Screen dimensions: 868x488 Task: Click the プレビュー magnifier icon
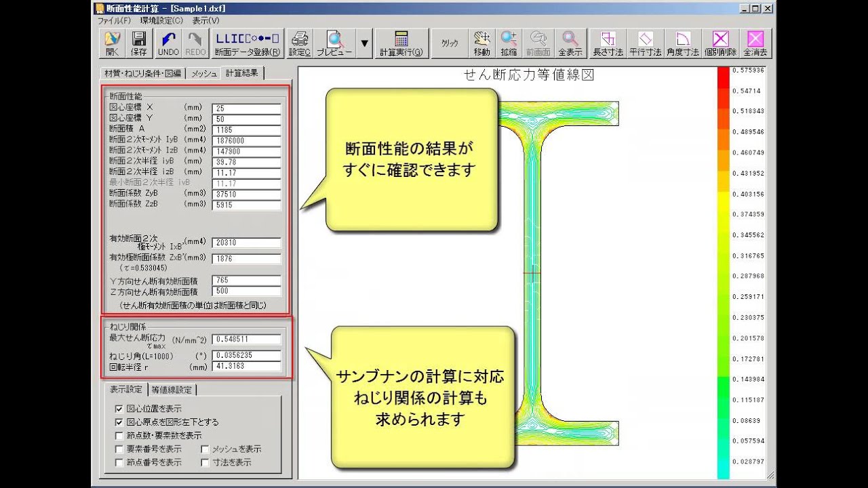334,43
